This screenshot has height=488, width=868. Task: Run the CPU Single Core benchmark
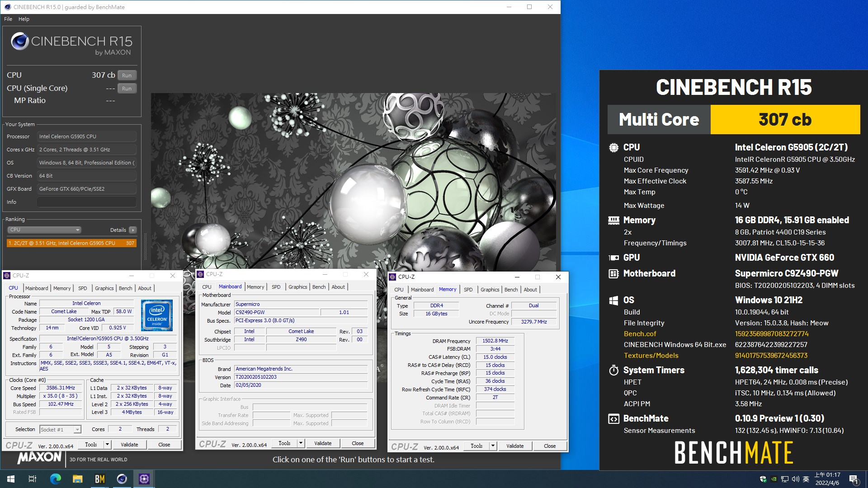coord(127,89)
